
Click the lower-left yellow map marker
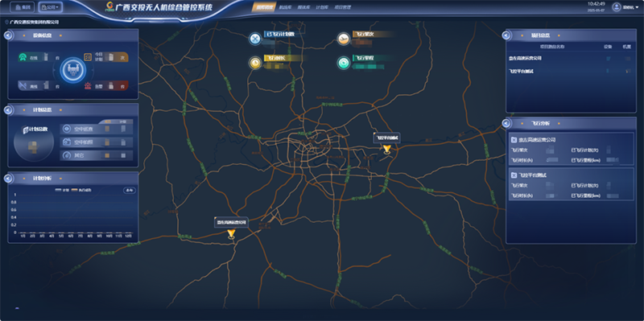[x=232, y=234]
